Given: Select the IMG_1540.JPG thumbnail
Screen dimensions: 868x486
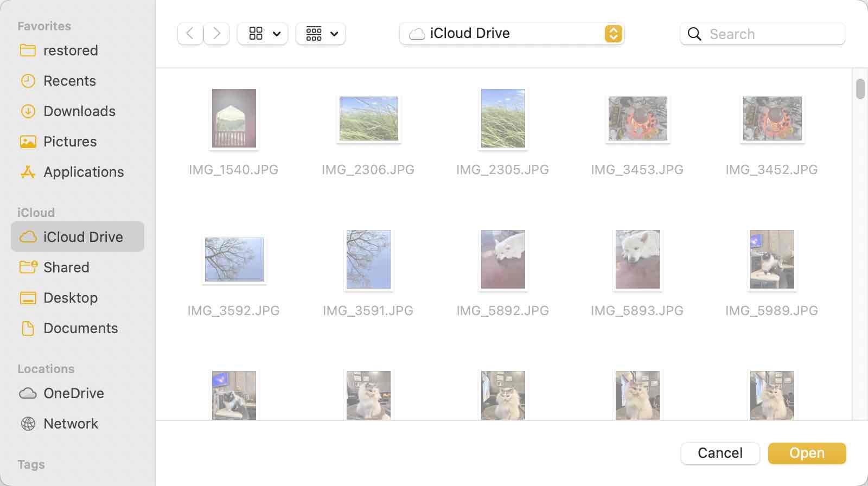Looking at the screenshot, I should (x=234, y=118).
